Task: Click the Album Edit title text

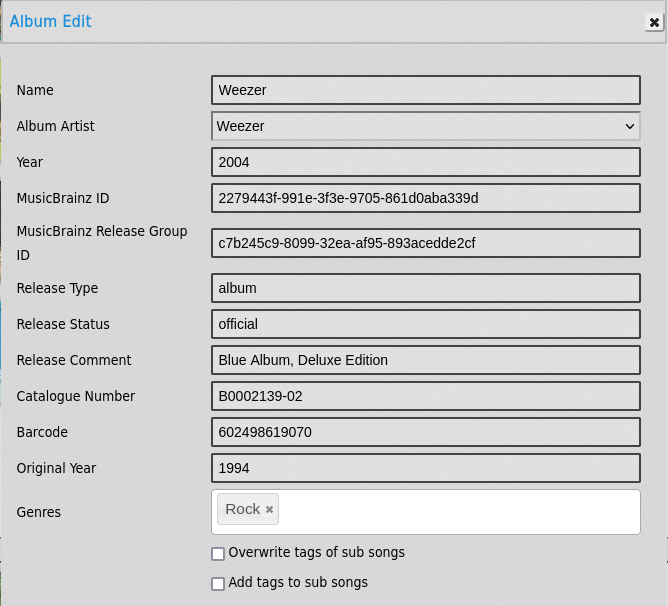Action: tap(50, 21)
